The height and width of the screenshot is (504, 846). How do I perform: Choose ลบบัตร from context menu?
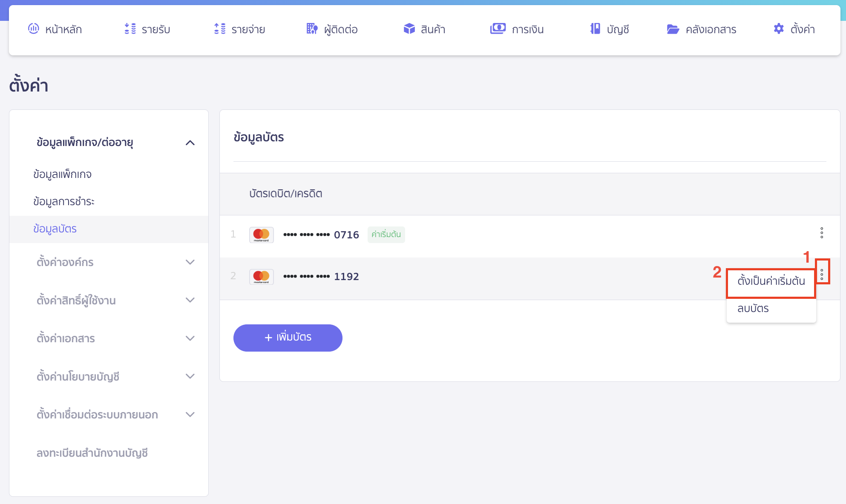tap(753, 309)
